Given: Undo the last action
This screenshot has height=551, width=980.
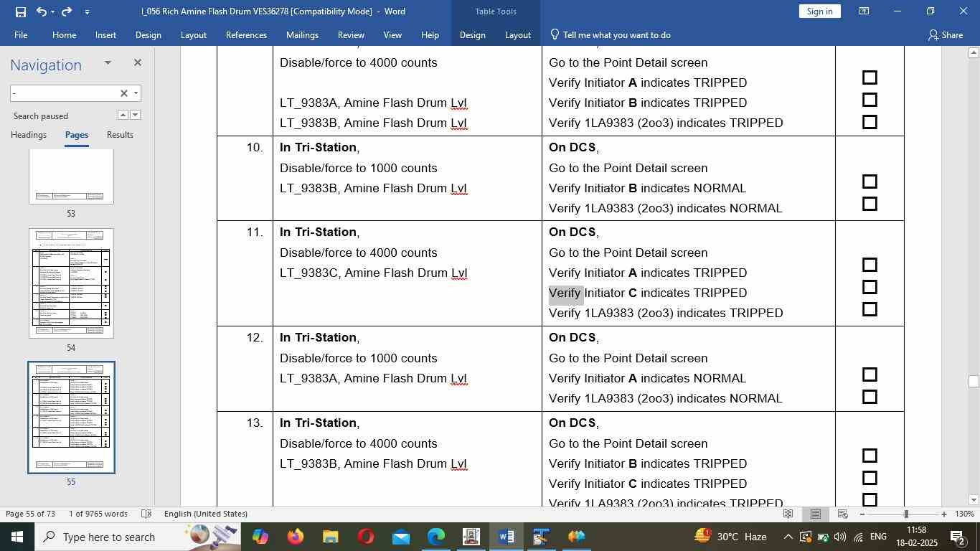Looking at the screenshot, I should click(x=42, y=11).
